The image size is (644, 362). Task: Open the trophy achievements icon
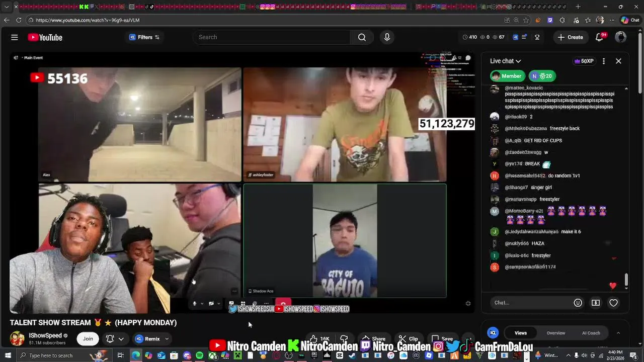(x=537, y=37)
